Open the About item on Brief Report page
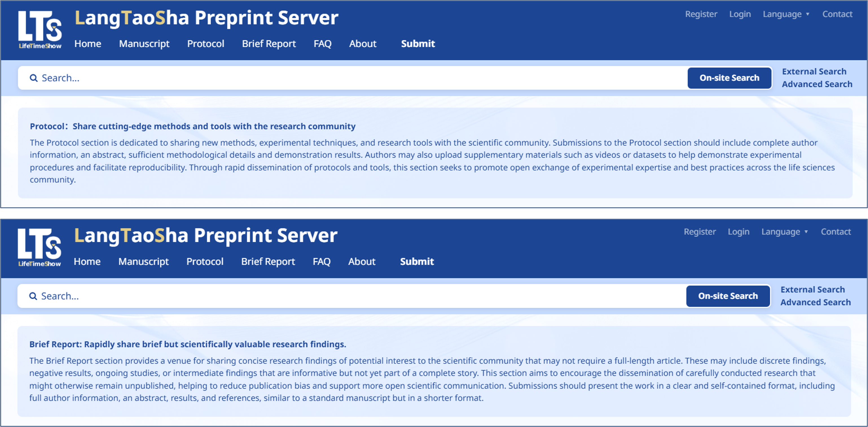This screenshot has height=427, width=868. (362, 262)
